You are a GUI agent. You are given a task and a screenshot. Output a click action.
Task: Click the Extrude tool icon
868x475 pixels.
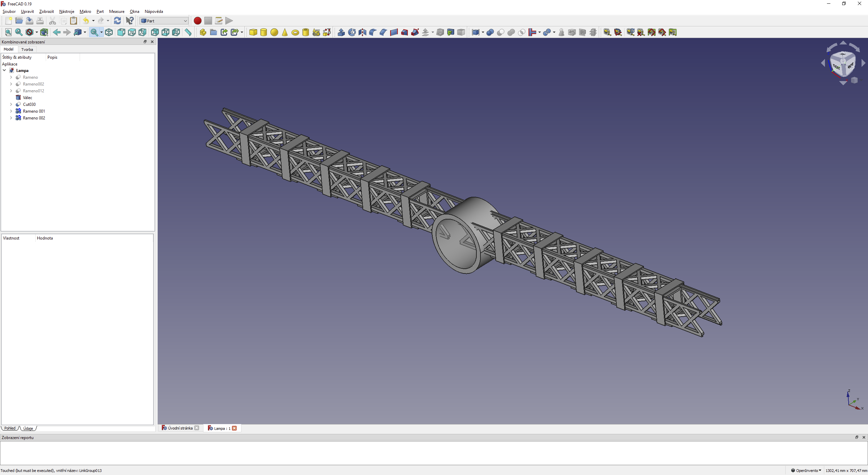[341, 32]
